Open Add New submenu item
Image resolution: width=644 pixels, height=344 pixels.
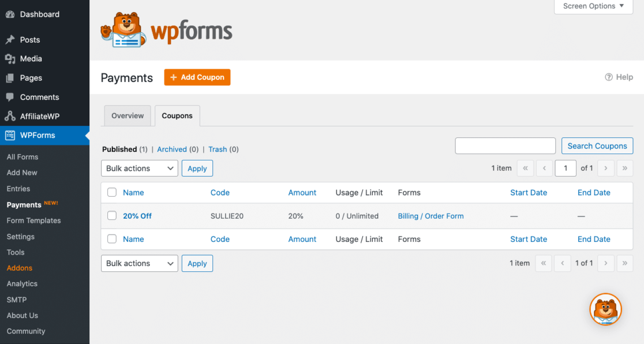pyautogui.click(x=22, y=173)
